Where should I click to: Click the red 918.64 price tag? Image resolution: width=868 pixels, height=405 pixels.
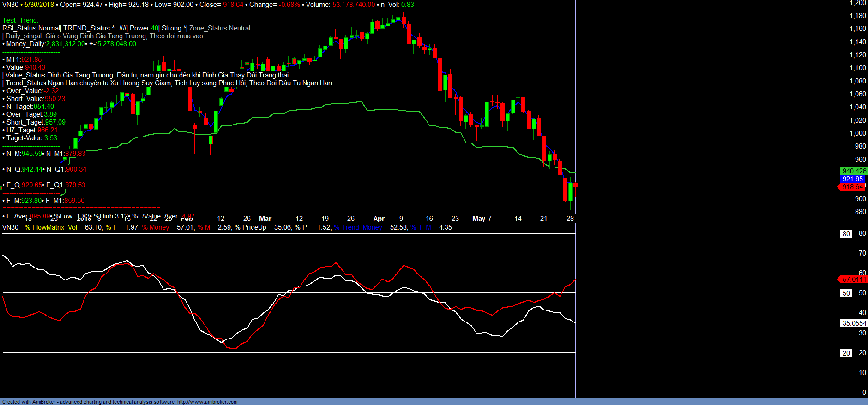tap(852, 187)
